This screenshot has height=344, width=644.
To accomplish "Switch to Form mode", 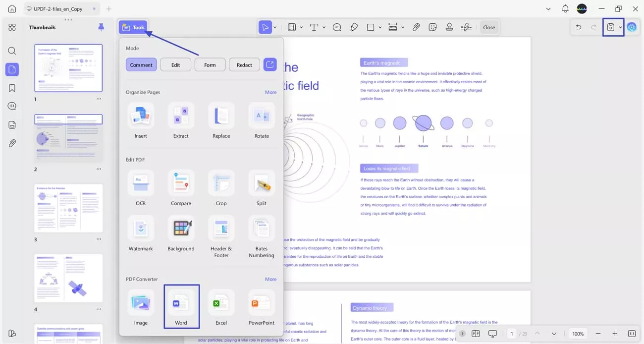I will point(210,64).
